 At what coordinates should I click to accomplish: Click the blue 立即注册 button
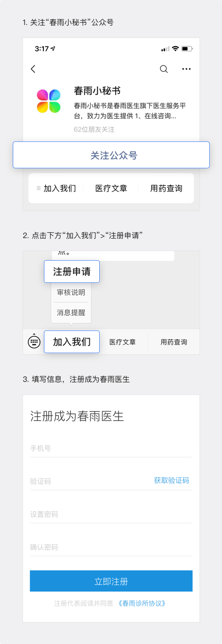[111, 581]
